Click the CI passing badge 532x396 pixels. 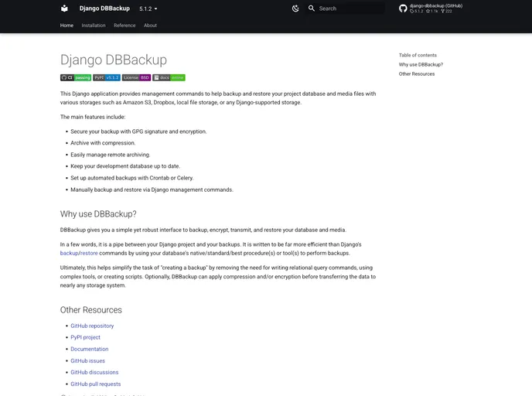(x=76, y=77)
